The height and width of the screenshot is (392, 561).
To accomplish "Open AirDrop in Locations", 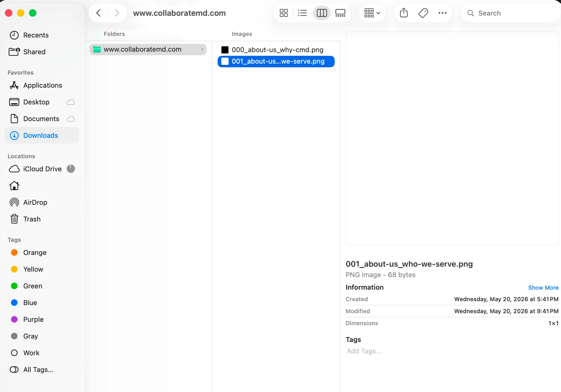I will 42,202.
